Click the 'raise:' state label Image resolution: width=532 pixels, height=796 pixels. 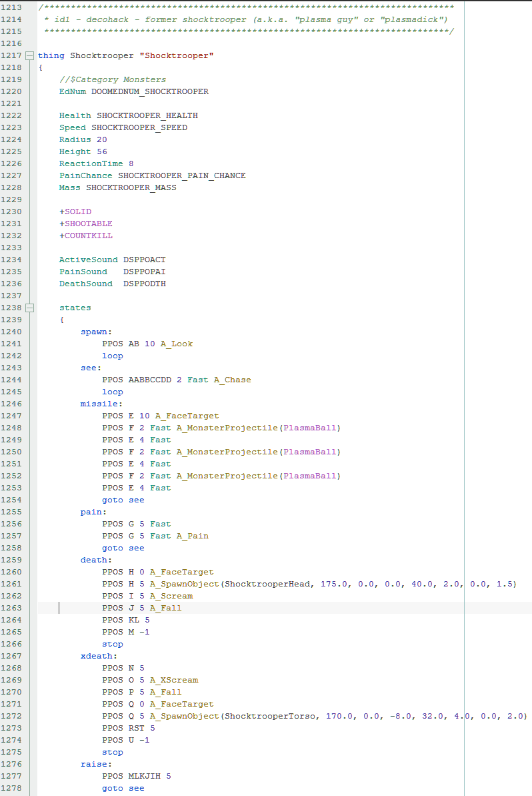click(x=97, y=765)
